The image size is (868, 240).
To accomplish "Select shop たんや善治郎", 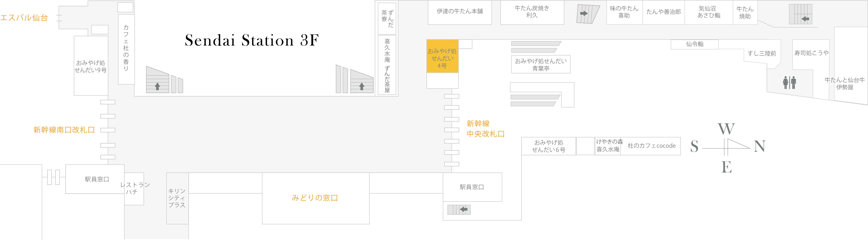I will [x=664, y=12].
